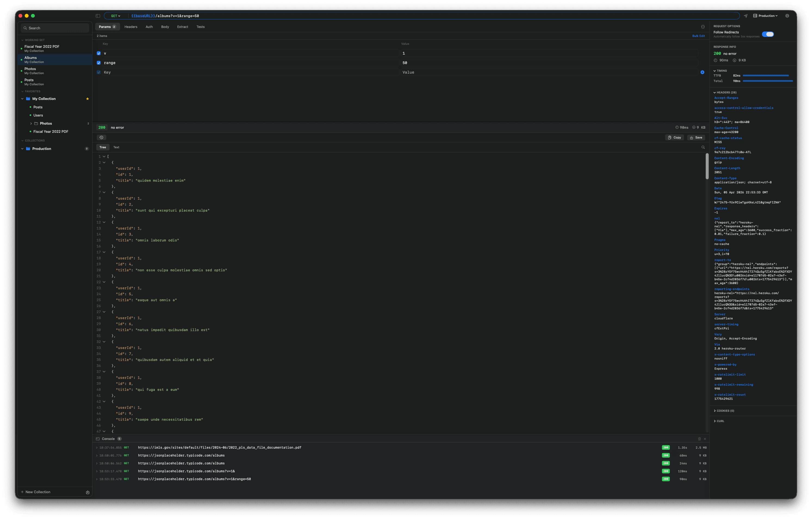Click the response scrollbar thumb
Screen dimensions: 812x519
[x=707, y=166]
